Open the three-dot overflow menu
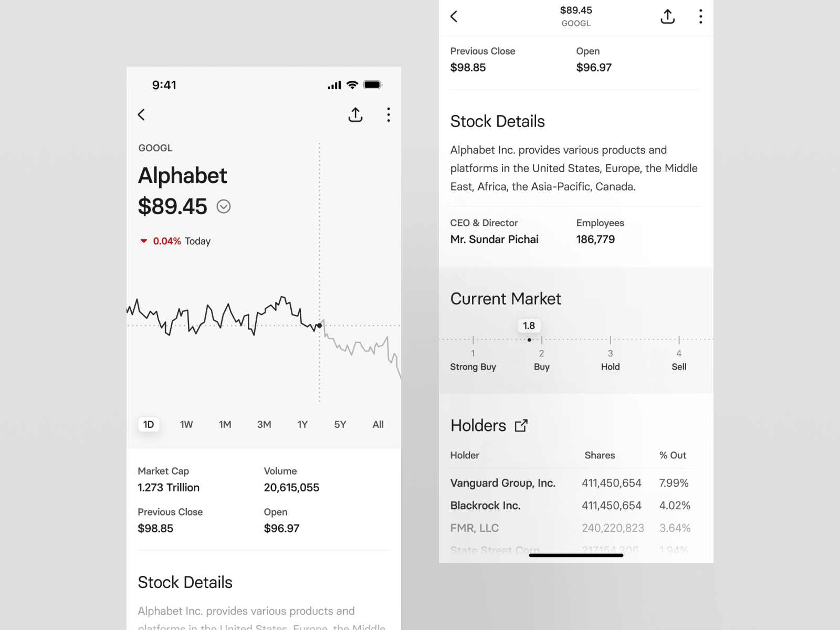 pyautogui.click(x=388, y=114)
